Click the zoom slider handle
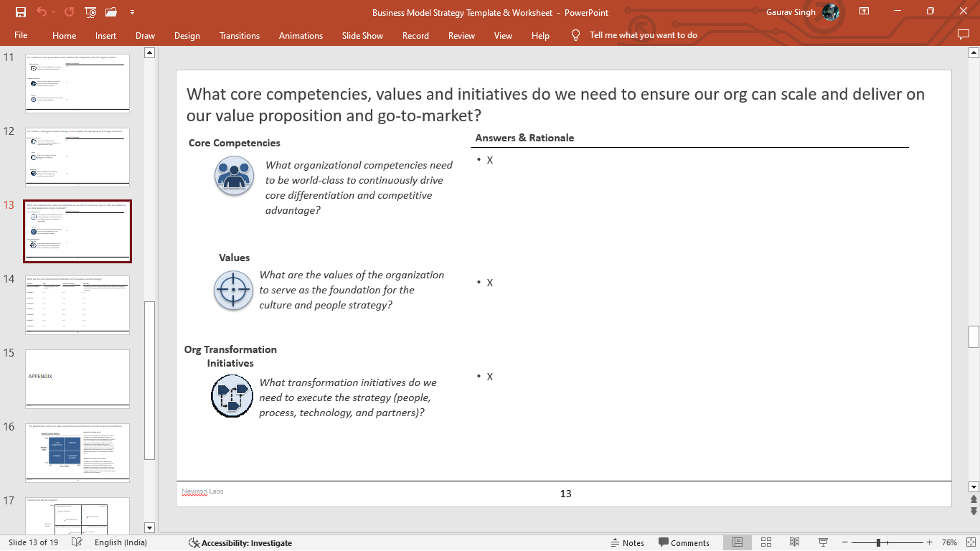Viewport: 980px width, 551px height. tap(879, 543)
